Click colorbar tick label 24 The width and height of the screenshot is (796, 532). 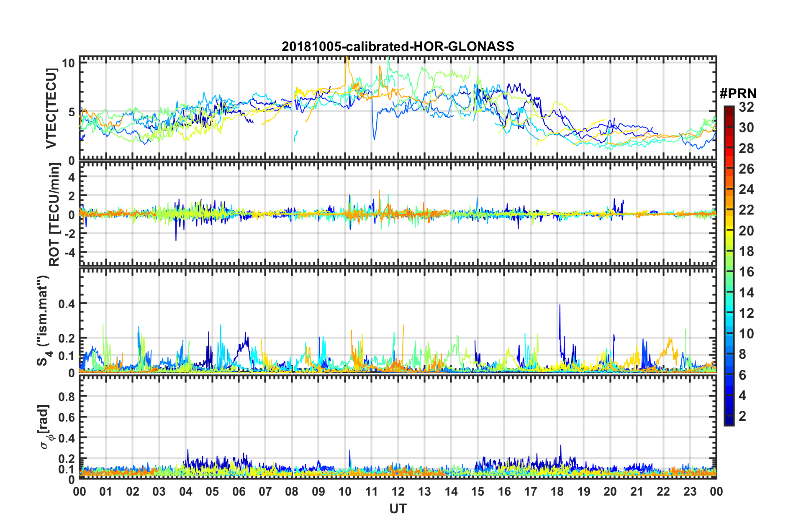pyautogui.click(x=746, y=189)
